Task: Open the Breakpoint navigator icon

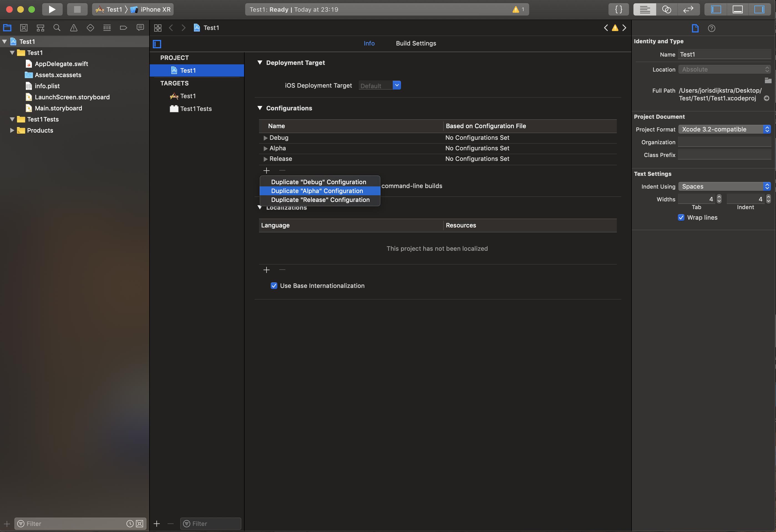Action: [x=123, y=28]
